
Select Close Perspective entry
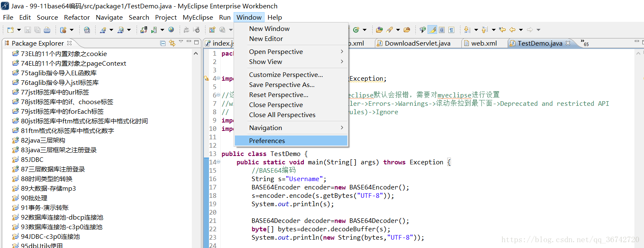click(x=291, y=105)
